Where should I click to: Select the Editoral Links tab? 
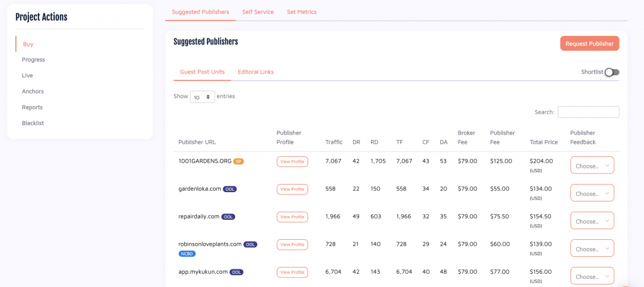tap(255, 72)
